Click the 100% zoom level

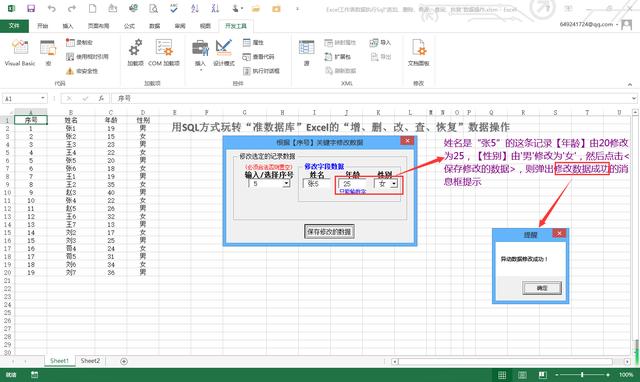pyautogui.click(x=626, y=375)
